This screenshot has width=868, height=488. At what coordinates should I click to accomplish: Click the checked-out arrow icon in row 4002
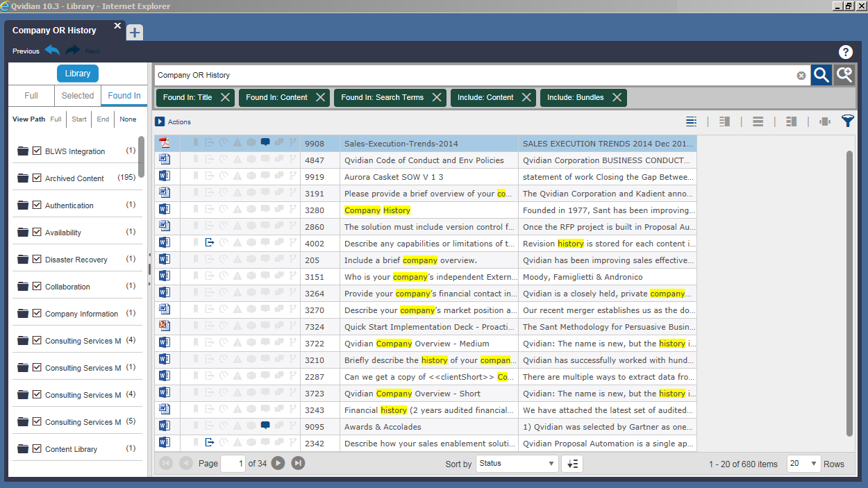[210, 242]
